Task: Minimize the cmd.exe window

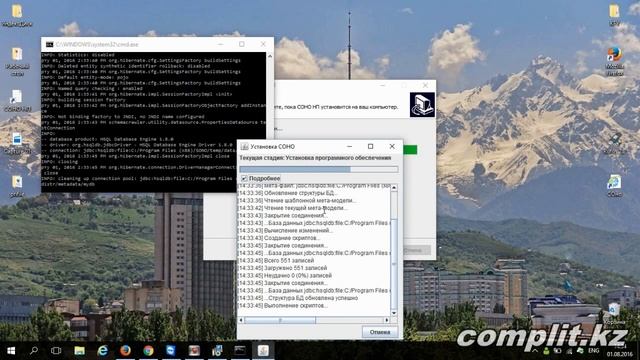Action: tap(220, 44)
